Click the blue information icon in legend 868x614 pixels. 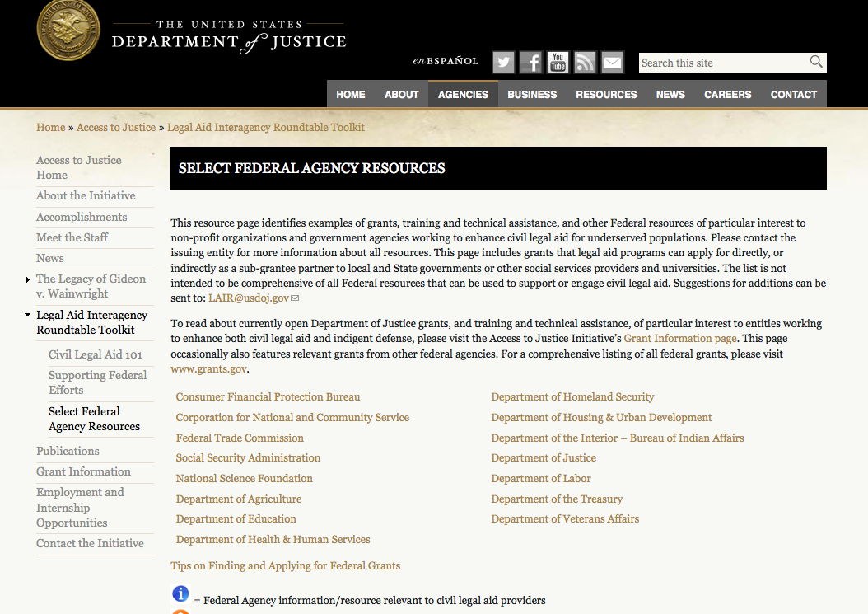[180, 593]
